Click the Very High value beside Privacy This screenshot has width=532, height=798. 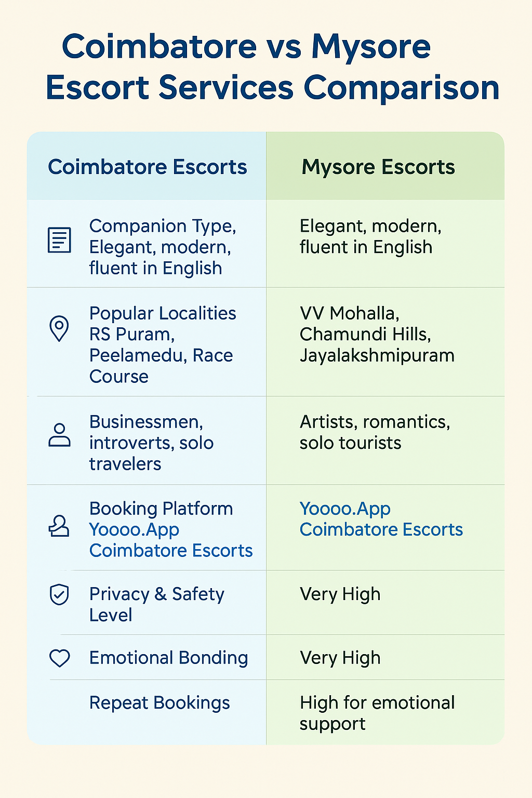click(x=340, y=594)
